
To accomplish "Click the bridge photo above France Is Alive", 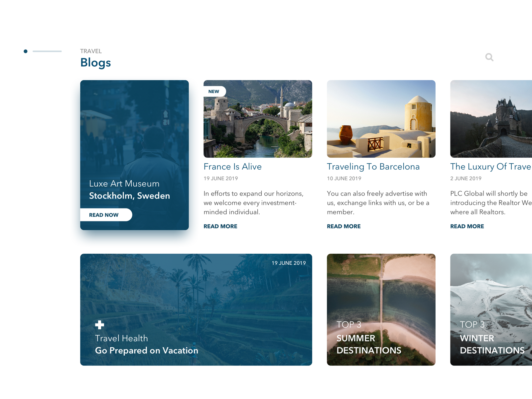I will (x=258, y=119).
